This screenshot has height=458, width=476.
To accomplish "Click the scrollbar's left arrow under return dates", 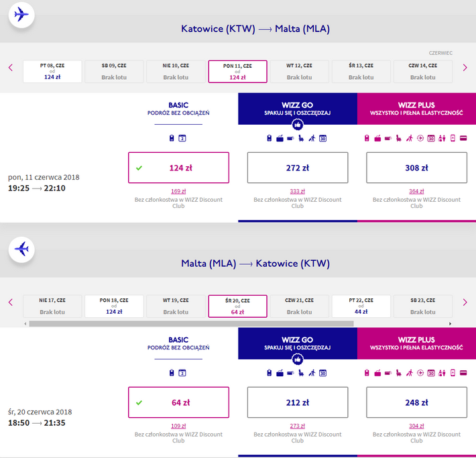I will (x=25, y=324).
